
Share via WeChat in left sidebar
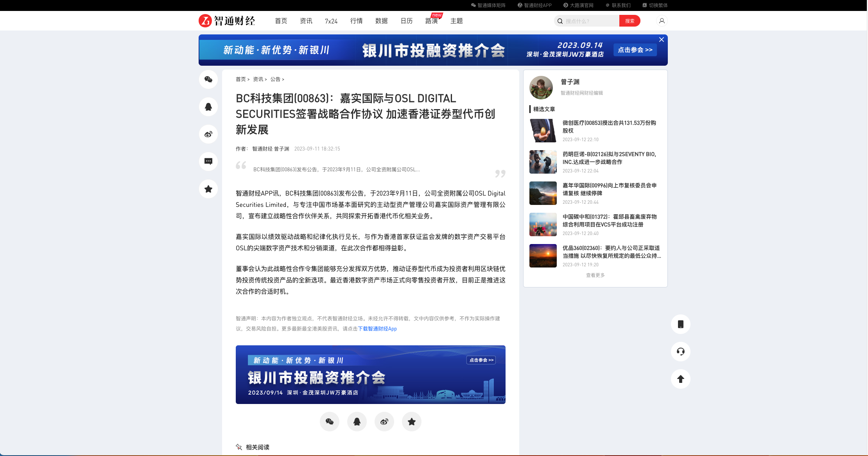tap(208, 79)
